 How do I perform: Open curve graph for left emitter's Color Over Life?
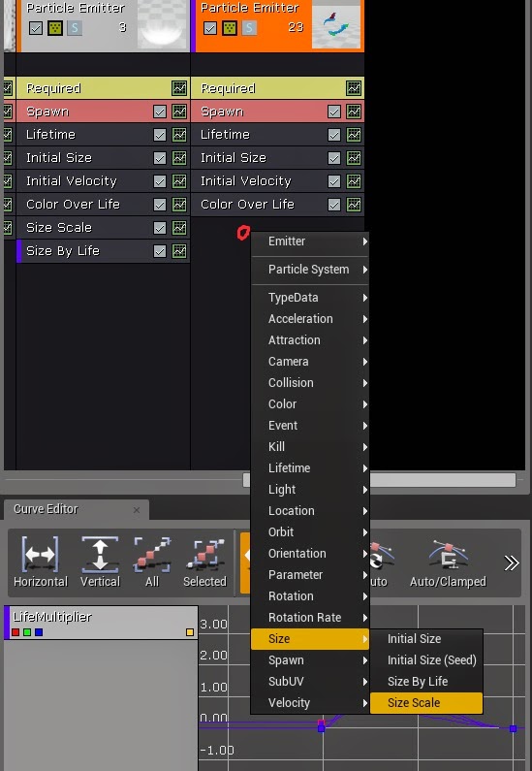[179, 204]
